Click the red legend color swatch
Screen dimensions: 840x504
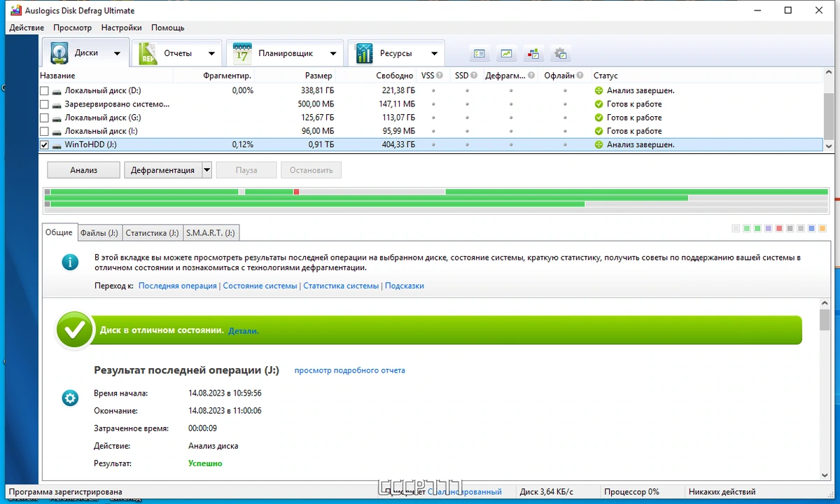click(779, 228)
